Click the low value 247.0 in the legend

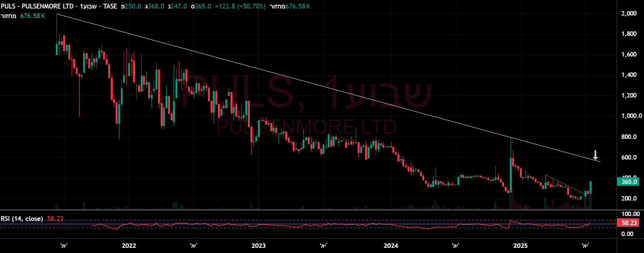179,6
